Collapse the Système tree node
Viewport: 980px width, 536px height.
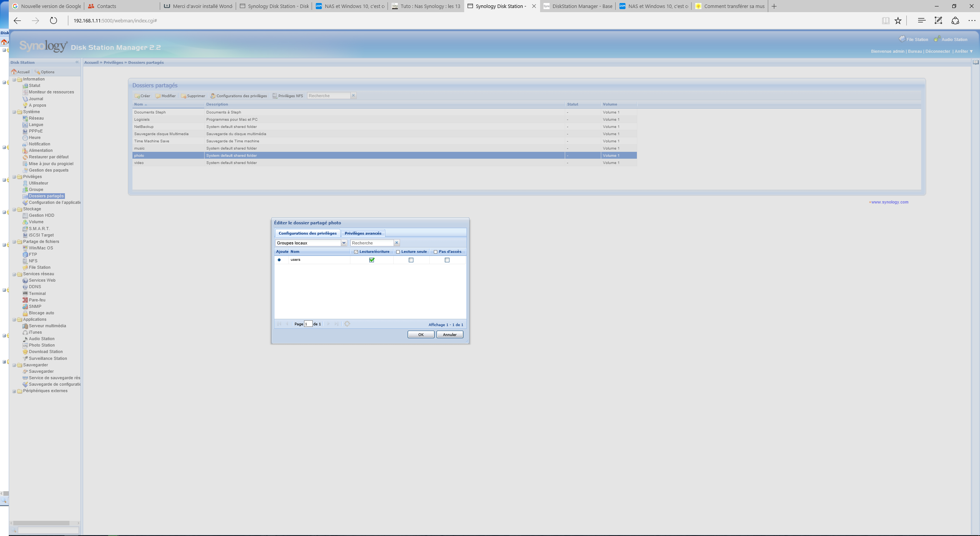[14, 112]
